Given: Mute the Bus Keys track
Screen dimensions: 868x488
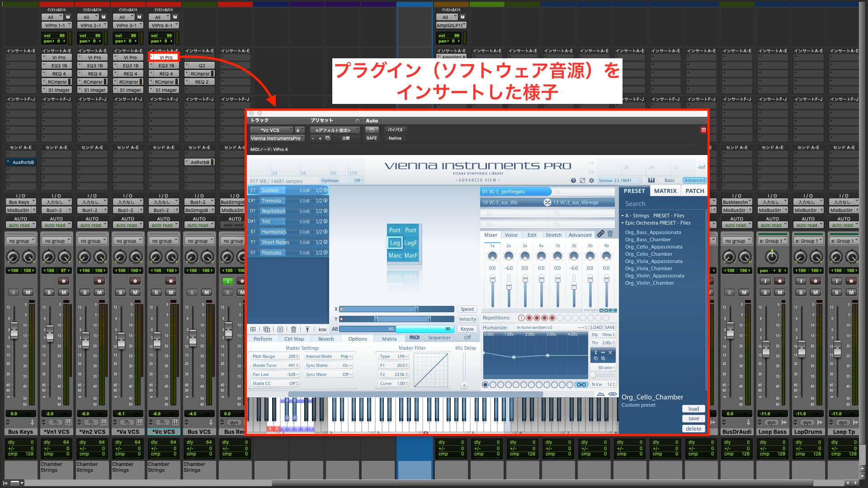Looking at the screenshot, I should coord(28,292).
